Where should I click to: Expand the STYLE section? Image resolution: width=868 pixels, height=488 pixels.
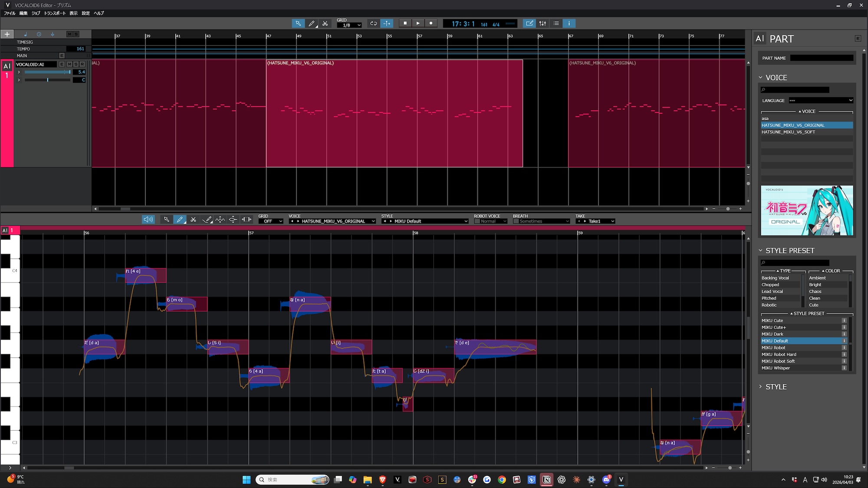(x=761, y=386)
